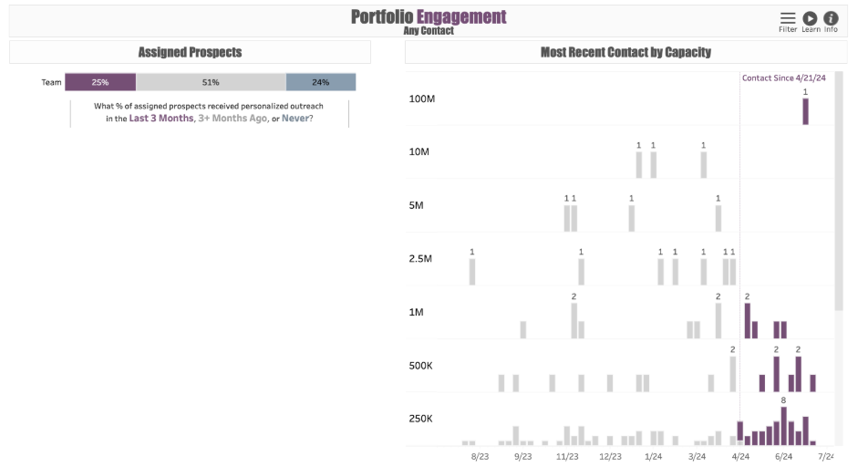868x467 pixels.
Task: Open the Info icon
Action: [831, 18]
